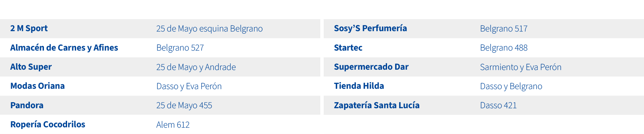Screen dimensions: 644x134
Task: Click Zapatería Santa Lucía store name
Action: (377, 106)
